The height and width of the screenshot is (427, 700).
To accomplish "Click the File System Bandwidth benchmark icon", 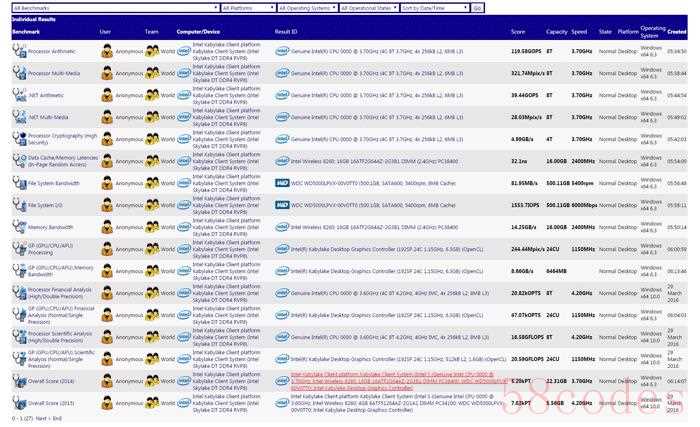I will point(19,183).
